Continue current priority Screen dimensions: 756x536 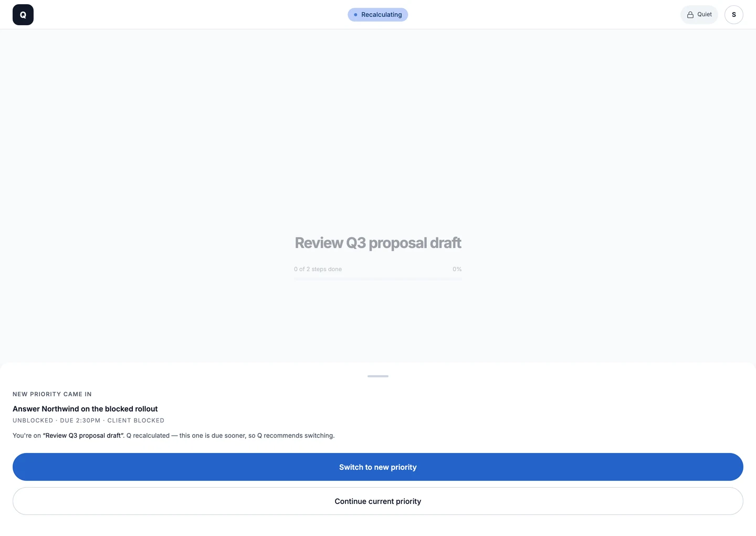[378, 501]
